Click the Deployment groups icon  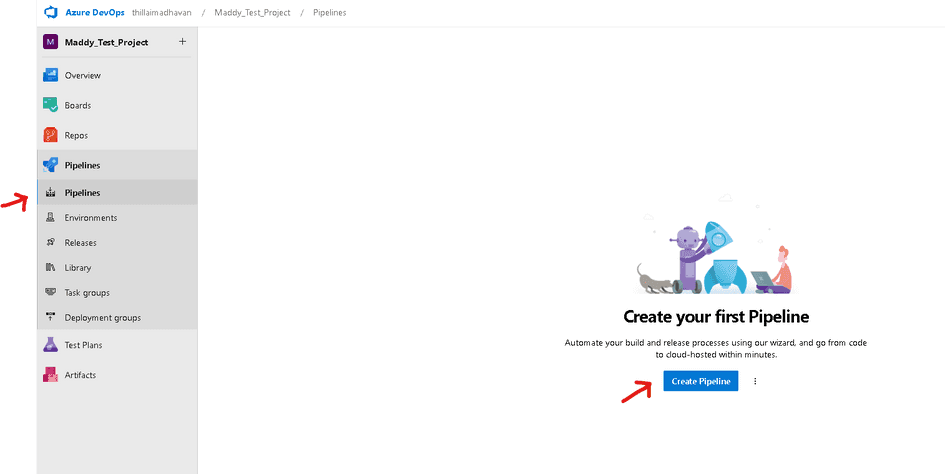click(51, 318)
